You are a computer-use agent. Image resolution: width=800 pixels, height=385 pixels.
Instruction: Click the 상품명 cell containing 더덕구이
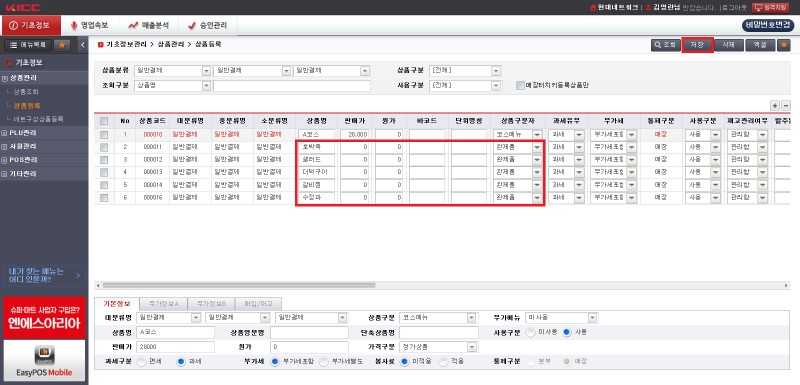click(x=317, y=172)
